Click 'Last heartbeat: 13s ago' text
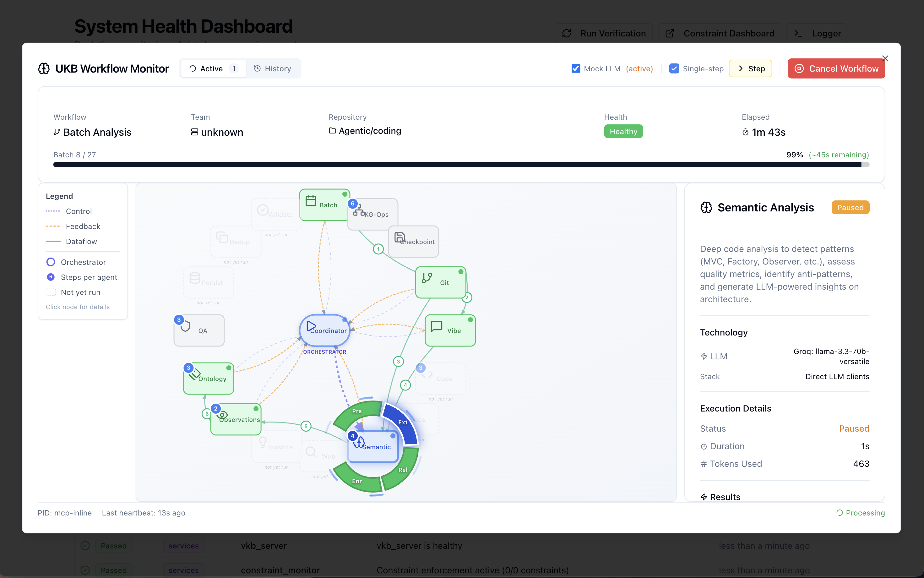Screen dimensions: 924x578 144,513
